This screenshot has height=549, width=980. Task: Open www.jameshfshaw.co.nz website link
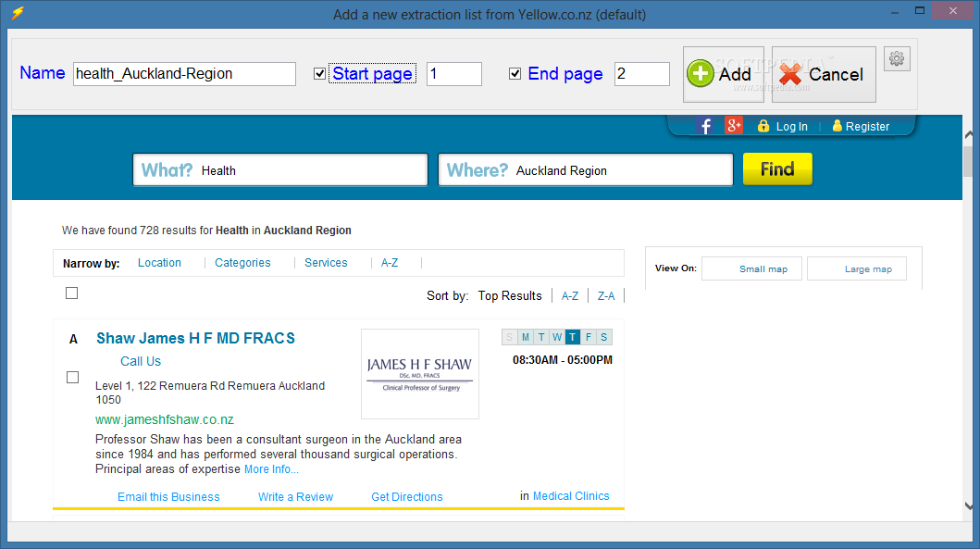[x=165, y=419]
